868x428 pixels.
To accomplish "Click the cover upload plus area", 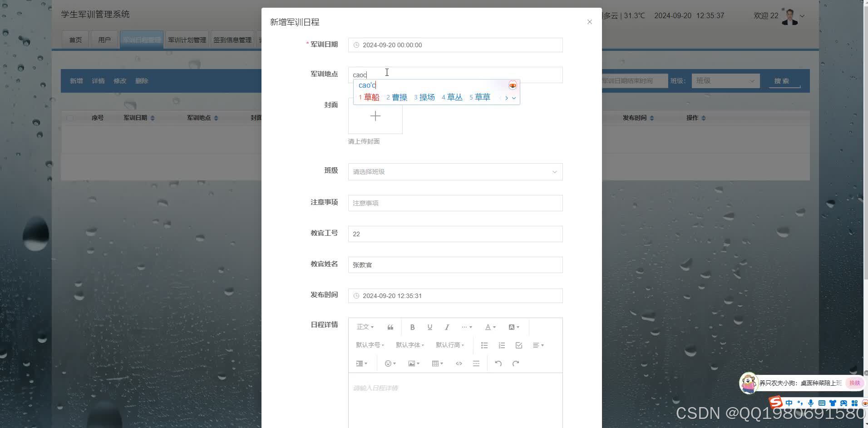I will click(375, 116).
